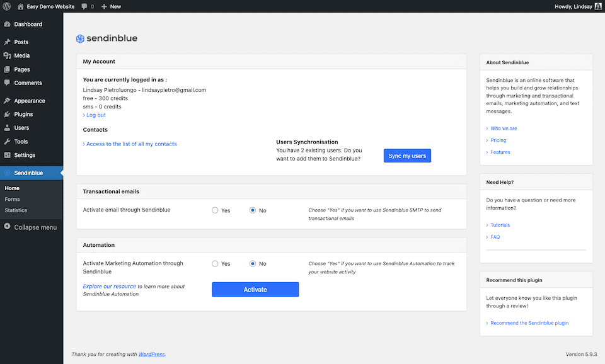Click the Collapse menu arrow icon
The width and height of the screenshot is (605, 364).
tap(7, 226)
